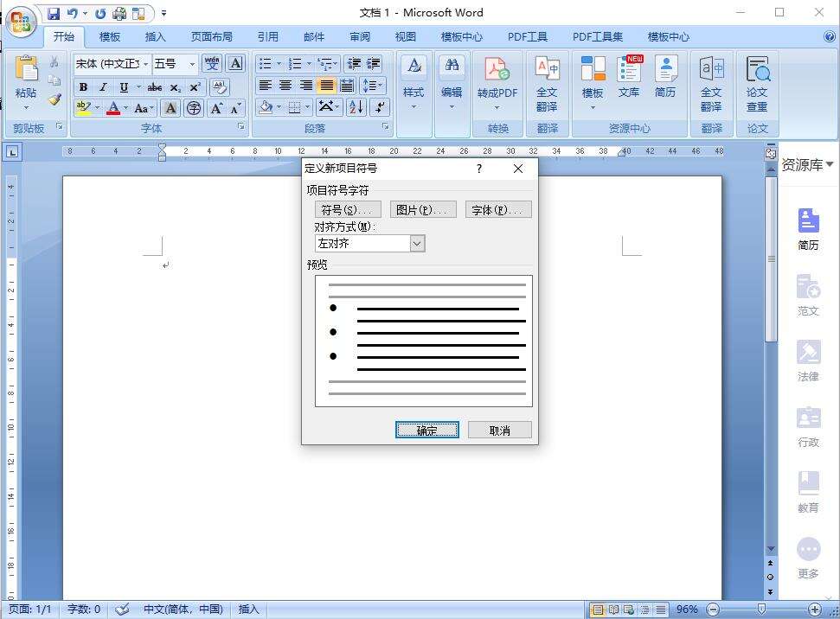Toggle justify paragraph alignment
The width and height of the screenshot is (840, 619).
pos(326,86)
